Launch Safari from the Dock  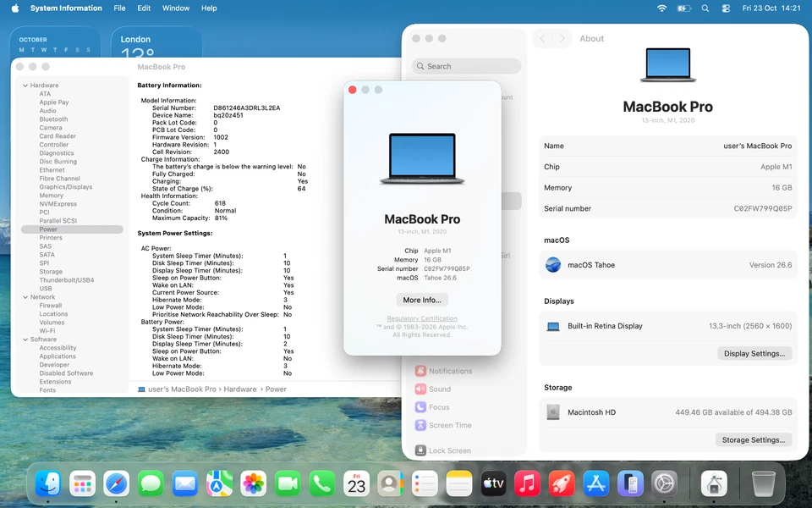117,484
